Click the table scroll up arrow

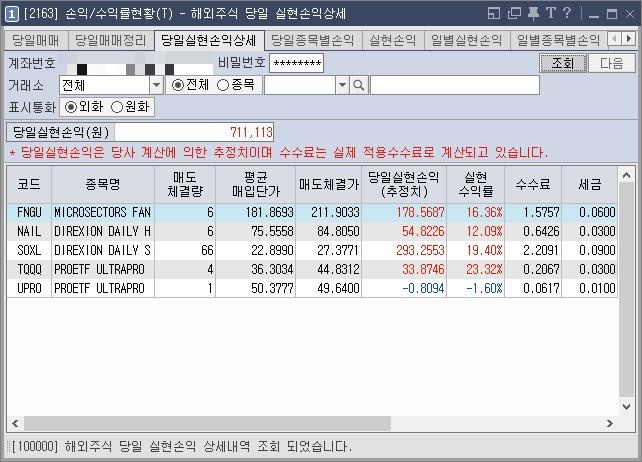tap(626, 176)
